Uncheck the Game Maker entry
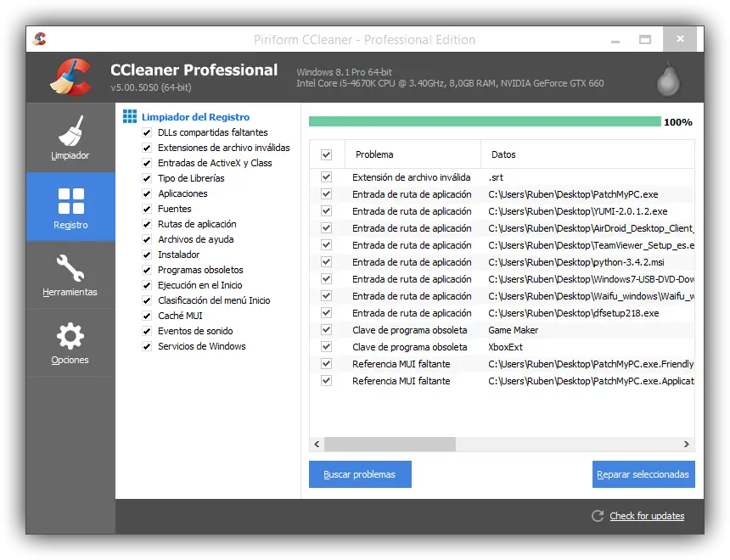Screen dimensions: 730x560 click(x=327, y=330)
